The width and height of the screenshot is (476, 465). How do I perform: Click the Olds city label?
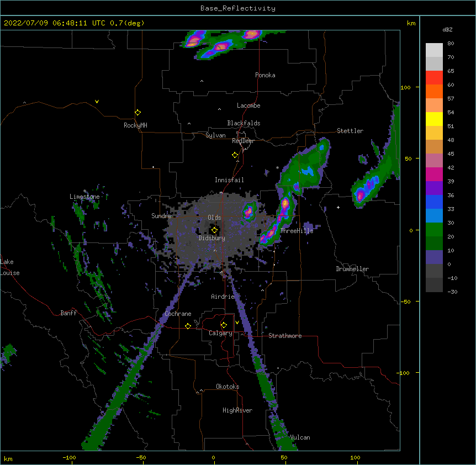point(214,218)
